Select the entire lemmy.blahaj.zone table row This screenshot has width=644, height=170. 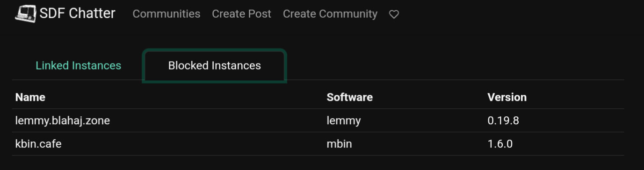point(318,120)
